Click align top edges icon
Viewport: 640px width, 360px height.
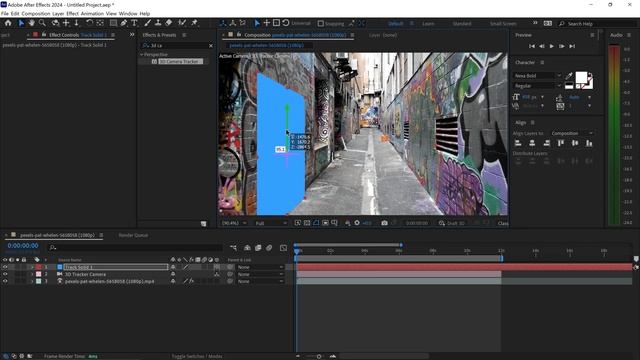click(x=561, y=143)
